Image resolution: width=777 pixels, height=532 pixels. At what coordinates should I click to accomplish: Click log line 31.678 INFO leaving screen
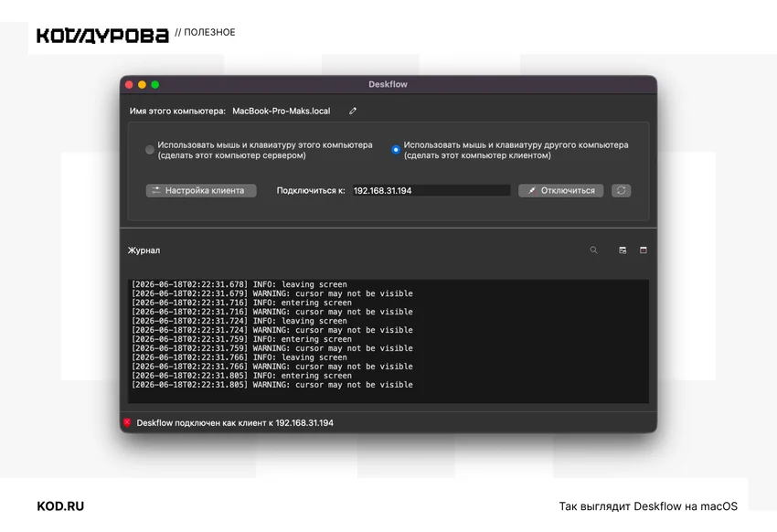point(239,284)
